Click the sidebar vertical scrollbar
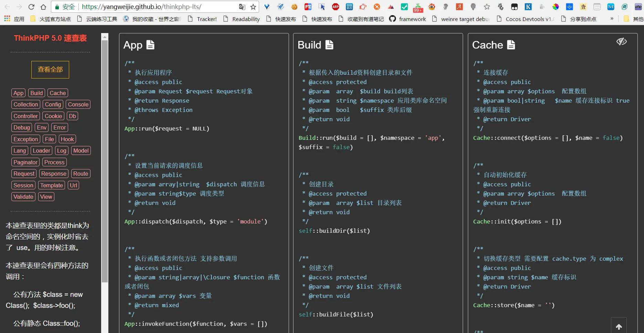Screen dimensions: 644x333 (105, 161)
